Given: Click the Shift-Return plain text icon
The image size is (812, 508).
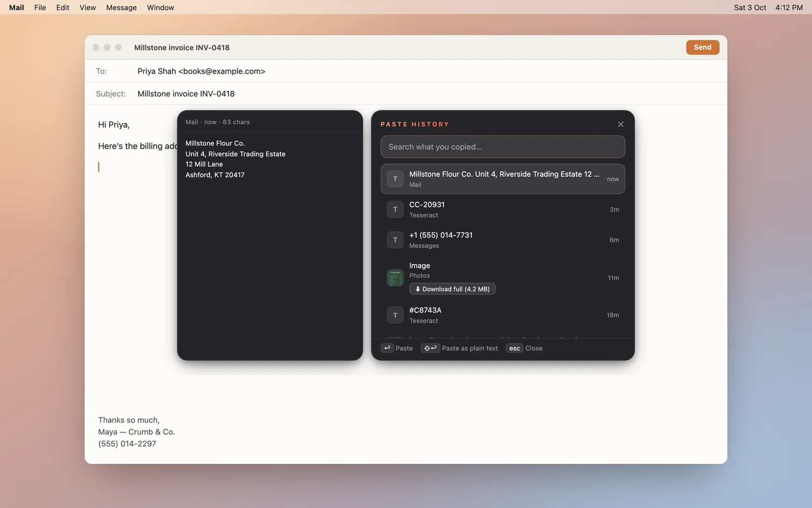Looking at the screenshot, I should [430, 348].
